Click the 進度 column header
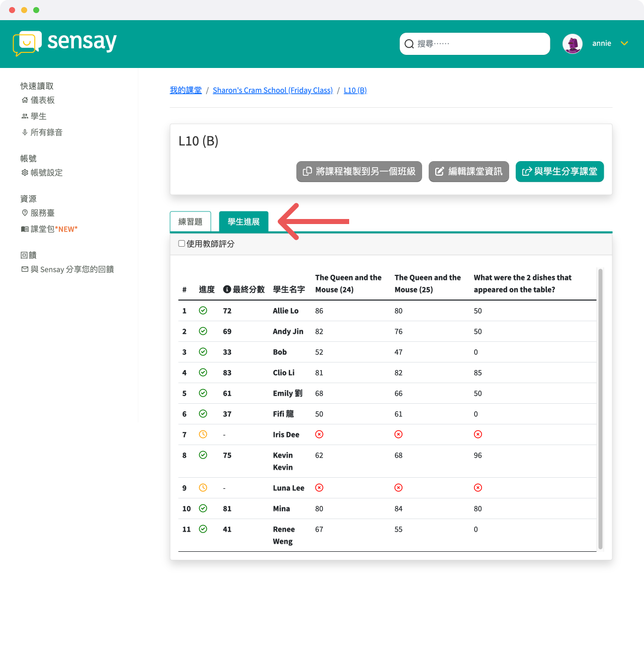The width and height of the screenshot is (644, 656). (207, 289)
